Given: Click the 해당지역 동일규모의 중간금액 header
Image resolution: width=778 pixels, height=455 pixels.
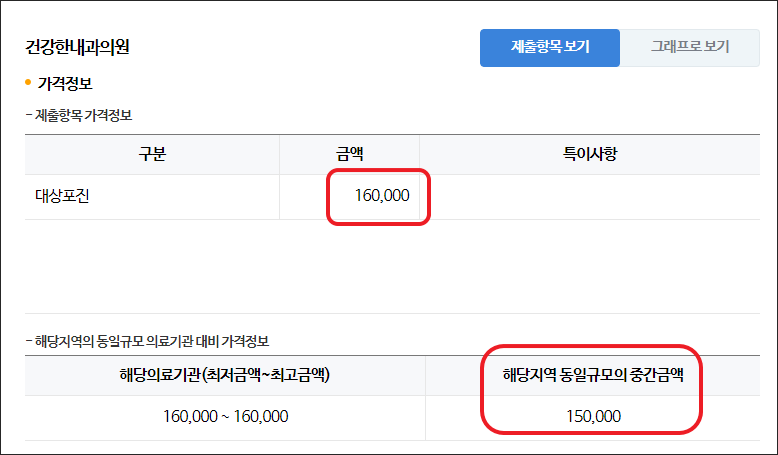Looking at the screenshot, I should click(593, 375).
